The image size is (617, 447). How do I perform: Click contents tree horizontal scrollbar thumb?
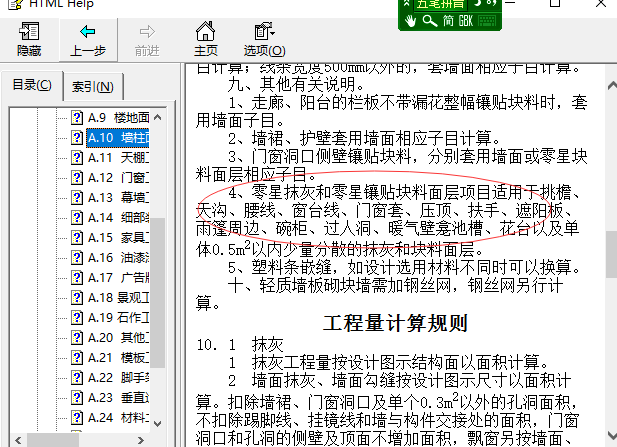point(53,440)
